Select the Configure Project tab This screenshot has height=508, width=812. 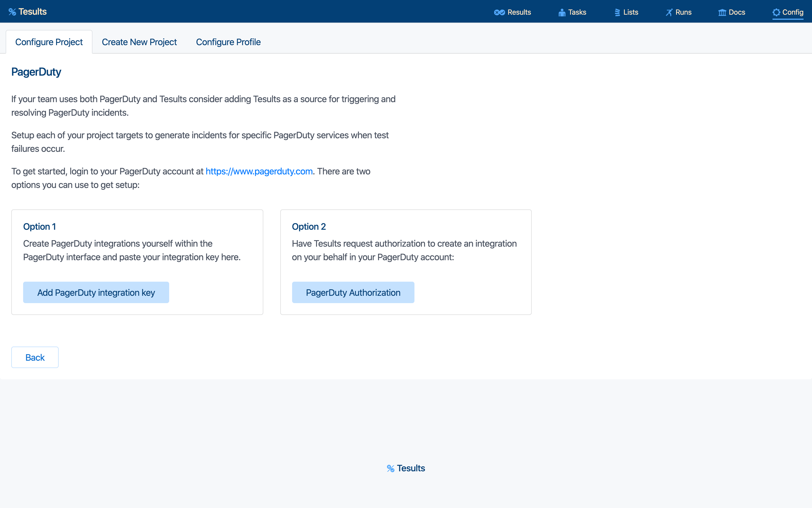coord(49,42)
